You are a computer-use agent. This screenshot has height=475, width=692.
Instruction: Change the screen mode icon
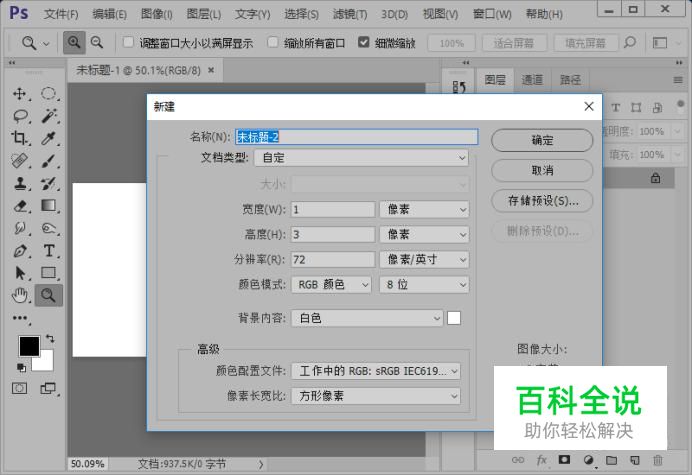[x=48, y=388]
